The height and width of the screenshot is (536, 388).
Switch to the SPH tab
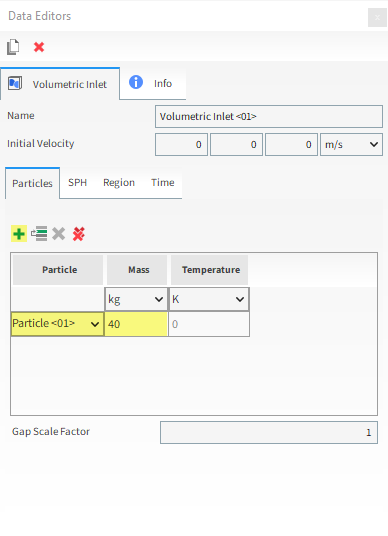click(77, 183)
